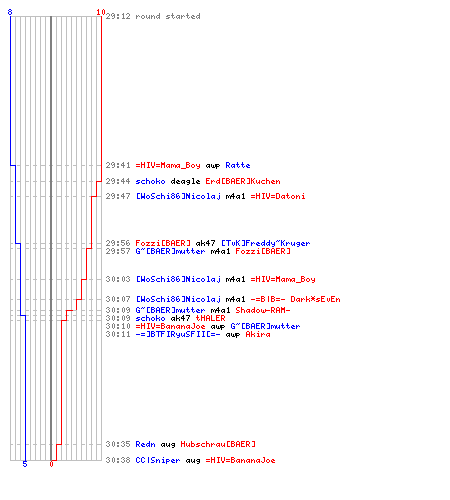Click CC|Sniper at the 30:38 entry
The width and height of the screenshot is (450, 500).
click(x=158, y=460)
